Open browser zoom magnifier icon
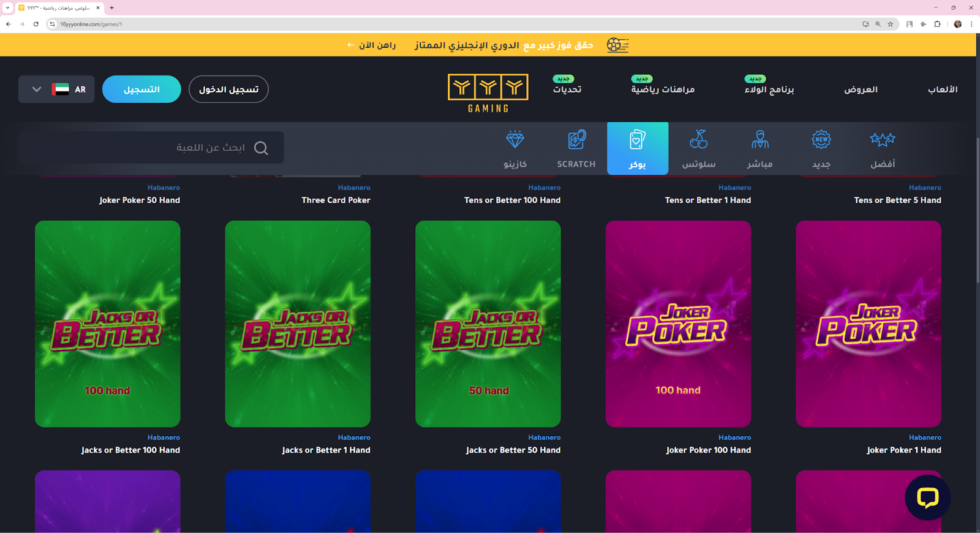This screenshot has width=980, height=533. click(x=878, y=24)
